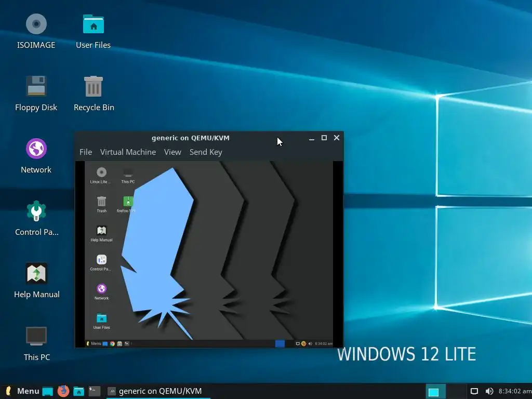Image resolution: width=532 pixels, height=399 pixels.
Task: Select the Network globe icon on host desktop
Action: pyautogui.click(x=36, y=149)
